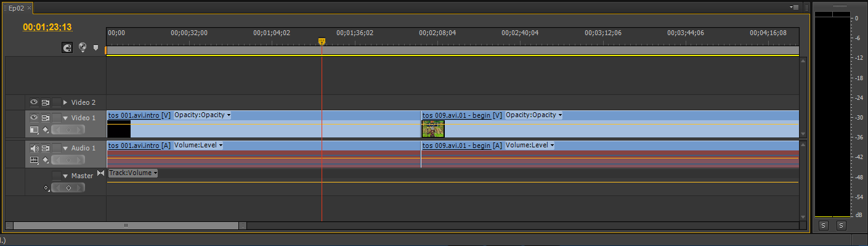Click the Audio 1 Show Keyframes icon

(x=46, y=160)
